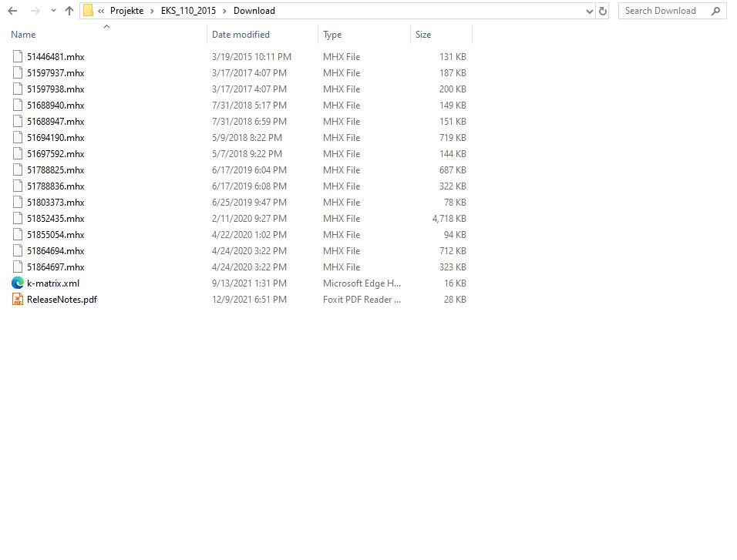Select the file name 51803373.mhx
Screen dimensions: 737x560
[56, 203]
